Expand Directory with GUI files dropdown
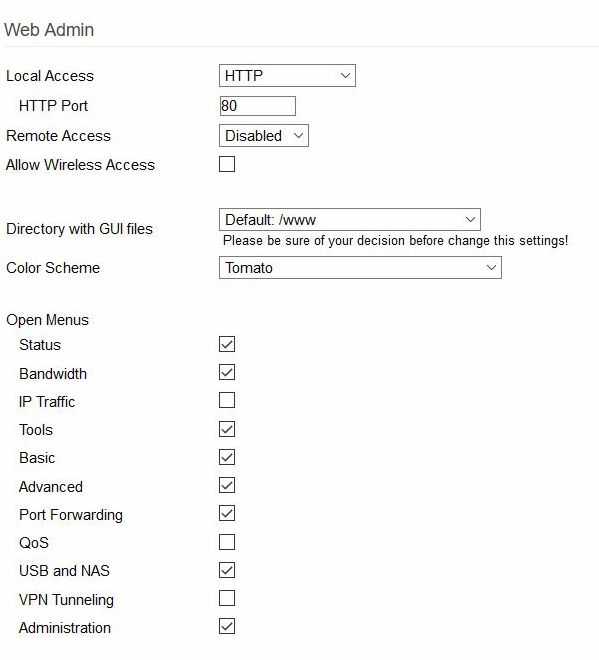This screenshot has height=660, width=599. pyautogui.click(x=349, y=219)
